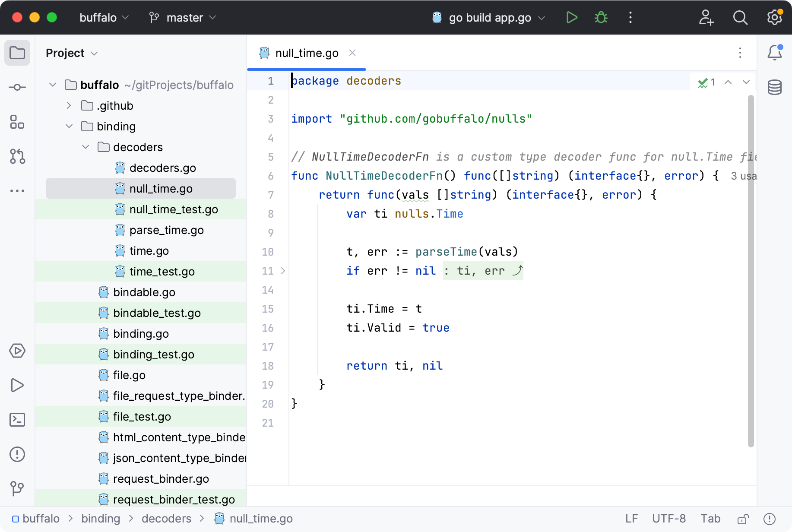Open the Pull Requests tool window
This screenshot has width=792, height=532.
coord(17,156)
